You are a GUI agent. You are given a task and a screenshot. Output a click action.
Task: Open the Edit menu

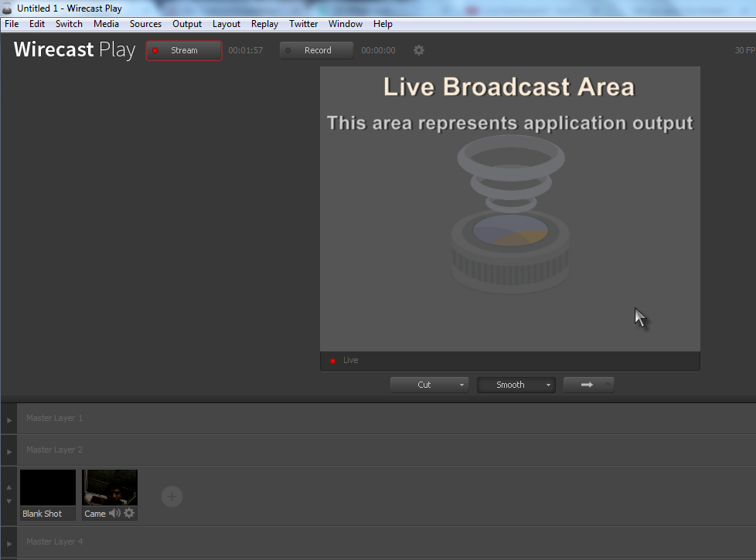36,24
